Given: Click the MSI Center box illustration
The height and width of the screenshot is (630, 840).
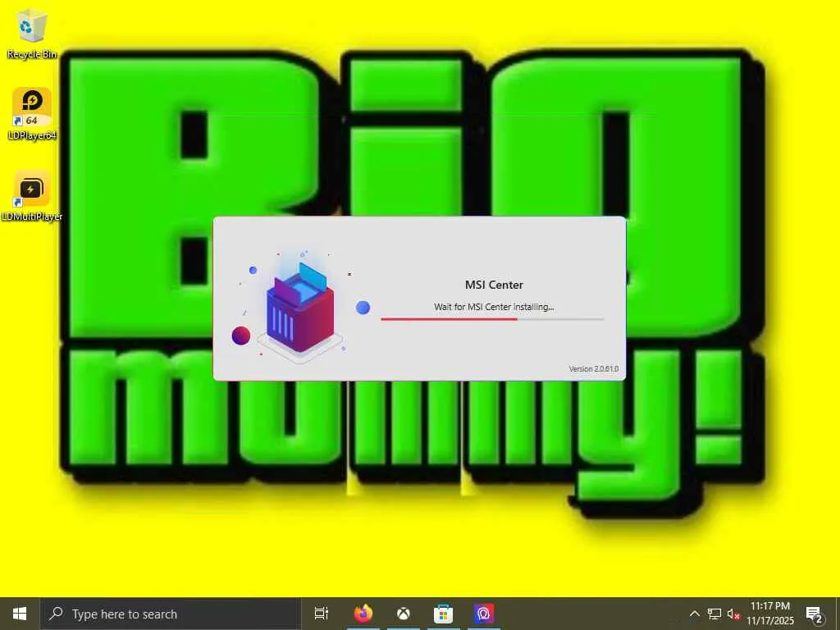Looking at the screenshot, I should point(300,308).
